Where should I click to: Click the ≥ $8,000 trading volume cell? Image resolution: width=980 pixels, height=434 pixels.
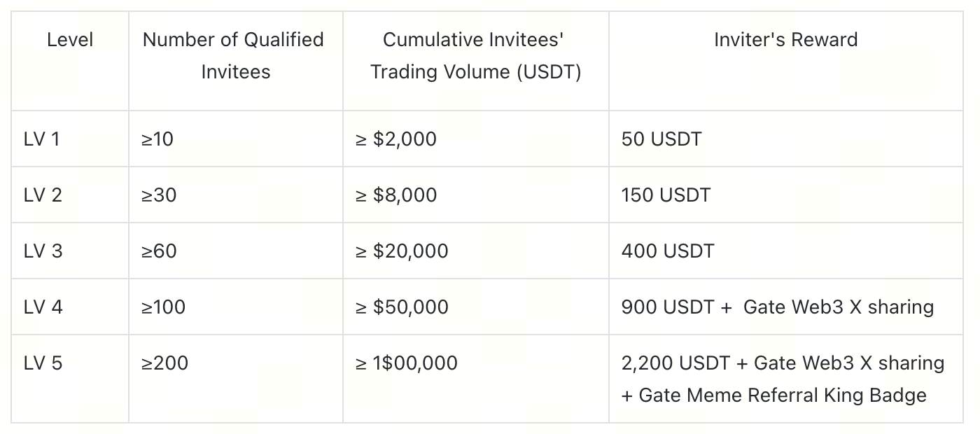(x=395, y=195)
